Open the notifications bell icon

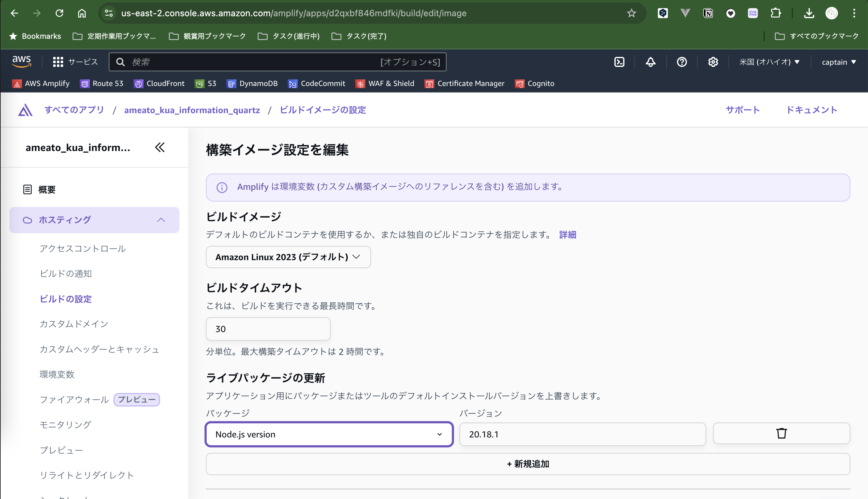[x=650, y=62]
